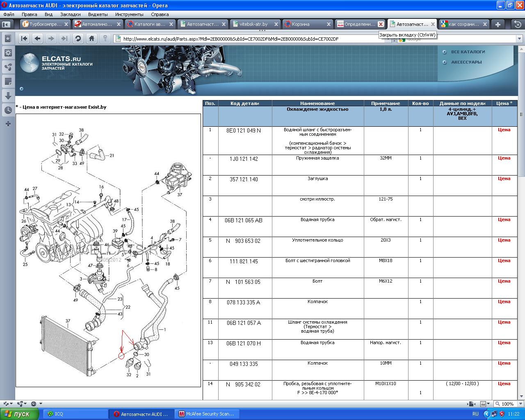
Task: Open the Справка menu
Action: [x=160, y=14]
